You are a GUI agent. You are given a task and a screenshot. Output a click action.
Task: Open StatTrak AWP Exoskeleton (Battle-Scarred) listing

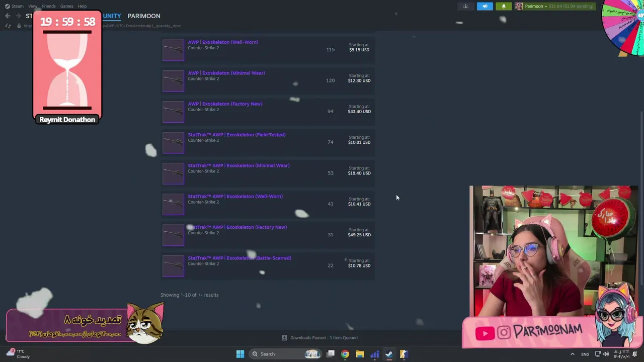pyautogui.click(x=239, y=258)
